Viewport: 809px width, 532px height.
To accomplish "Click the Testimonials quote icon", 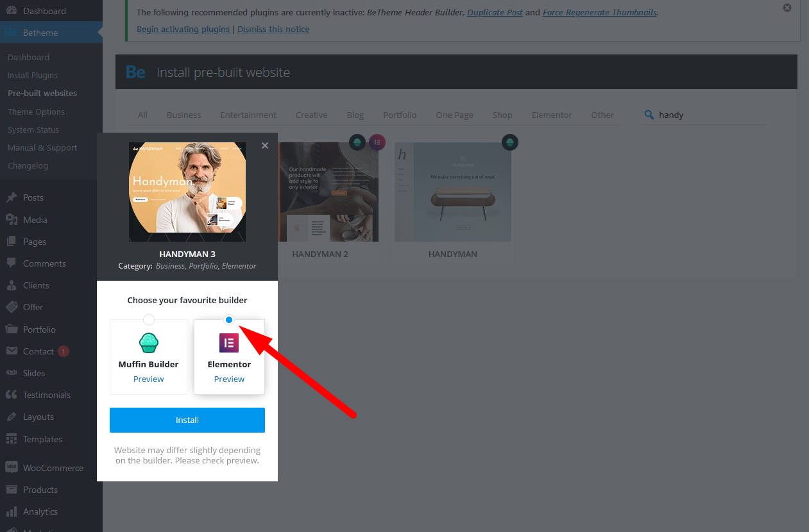I will click(12, 395).
